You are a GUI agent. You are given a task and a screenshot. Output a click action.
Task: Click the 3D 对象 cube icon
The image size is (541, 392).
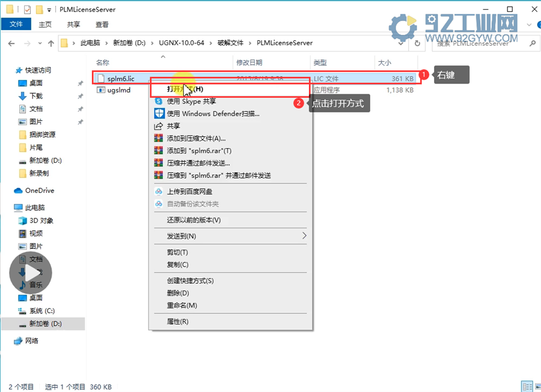(22, 221)
